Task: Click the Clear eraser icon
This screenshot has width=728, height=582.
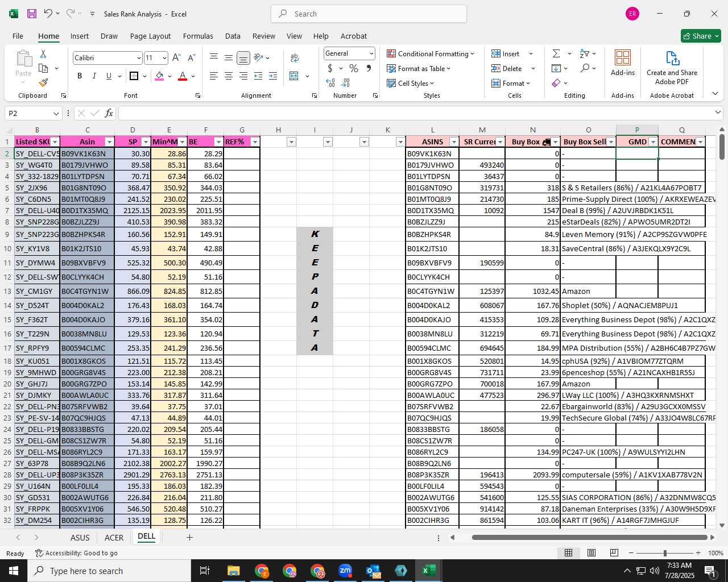Action: tap(556, 83)
